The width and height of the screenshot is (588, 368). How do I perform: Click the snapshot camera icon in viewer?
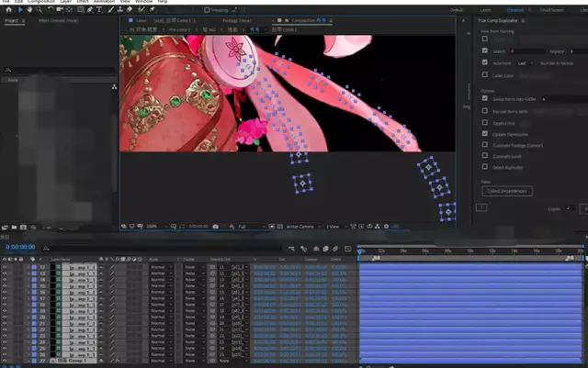point(216,227)
